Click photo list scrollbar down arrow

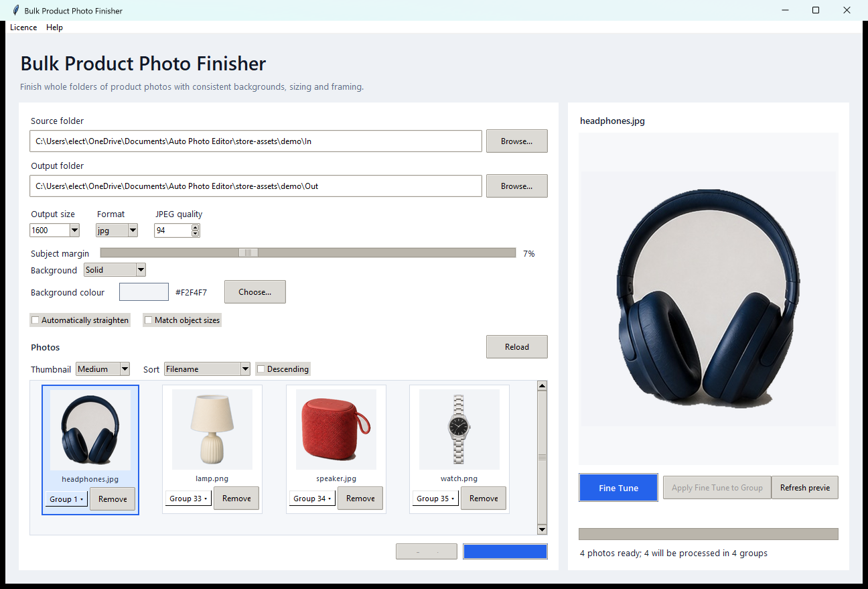(x=542, y=530)
